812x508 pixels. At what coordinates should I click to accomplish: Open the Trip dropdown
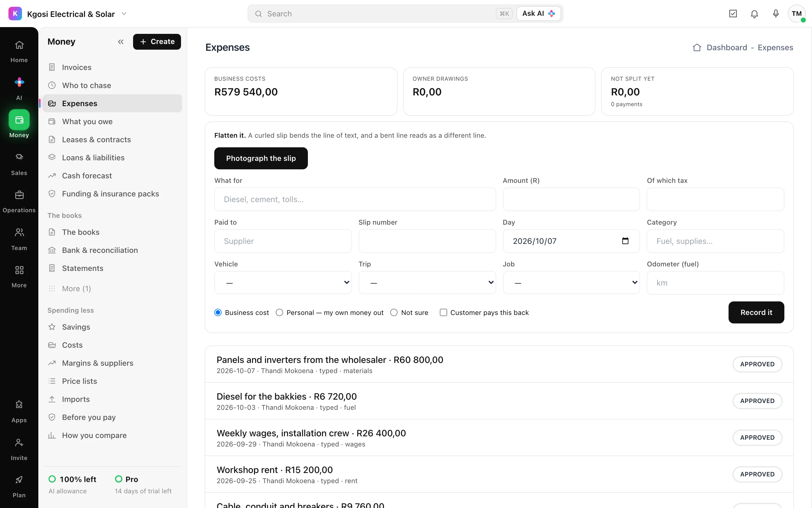point(427,283)
